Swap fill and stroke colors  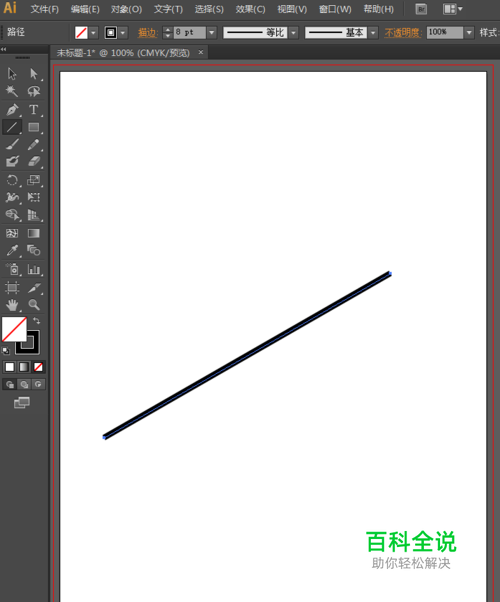pyautogui.click(x=36, y=321)
